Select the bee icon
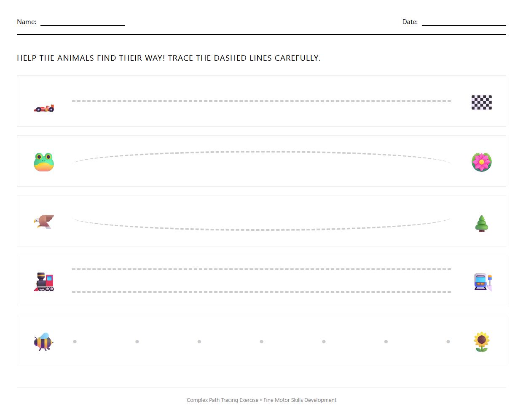The width and height of the screenshot is (523, 420). pos(43,342)
